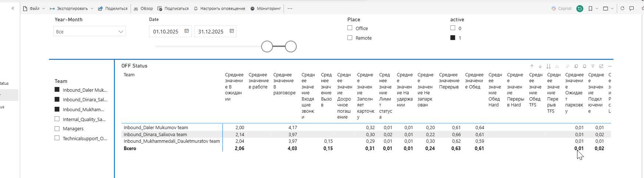
Task: Click the total 2,06 value
Action: coord(239,149)
